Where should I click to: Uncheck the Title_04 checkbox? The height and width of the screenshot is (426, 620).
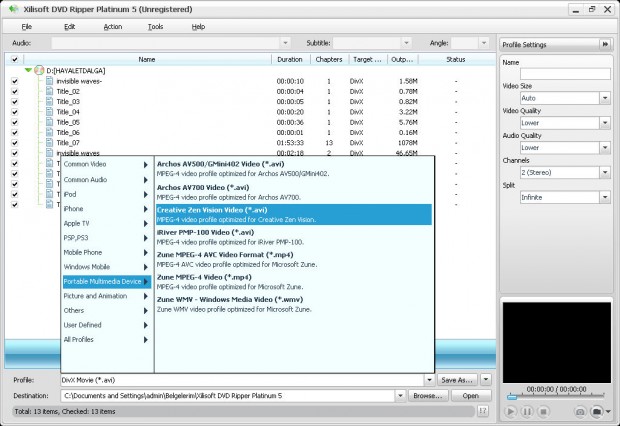click(15, 112)
